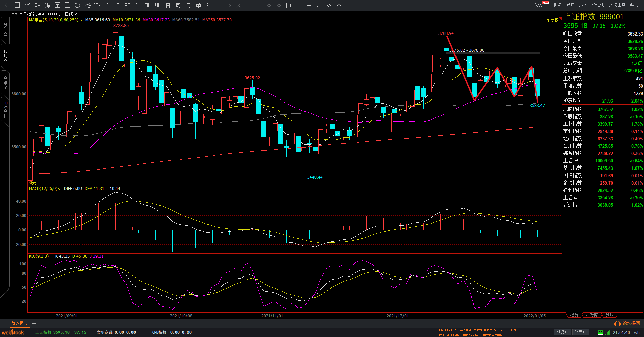Open the 日线 period dropdown
The width and height of the screenshot is (644, 337).
71,14
